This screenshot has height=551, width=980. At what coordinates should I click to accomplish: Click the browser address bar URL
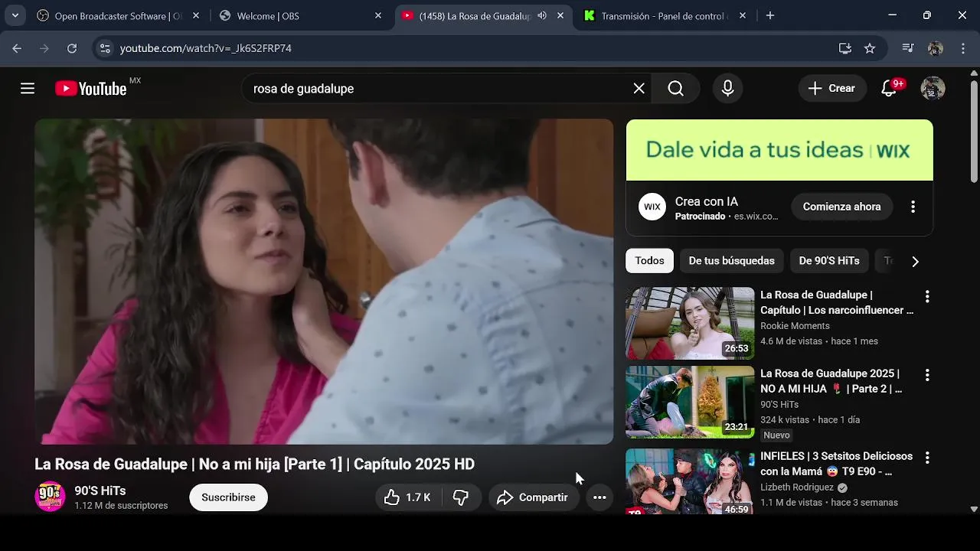(x=206, y=48)
